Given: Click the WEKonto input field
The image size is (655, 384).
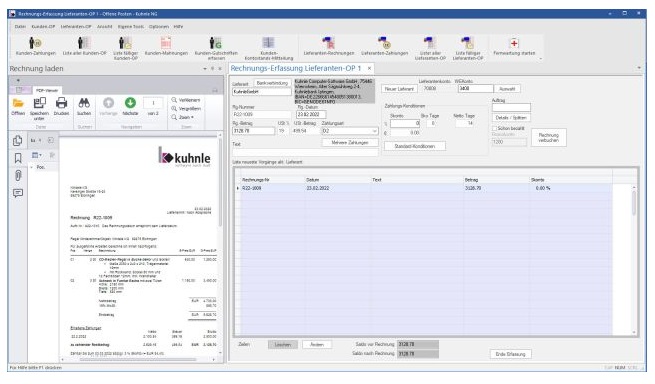Looking at the screenshot, I should 475,89.
